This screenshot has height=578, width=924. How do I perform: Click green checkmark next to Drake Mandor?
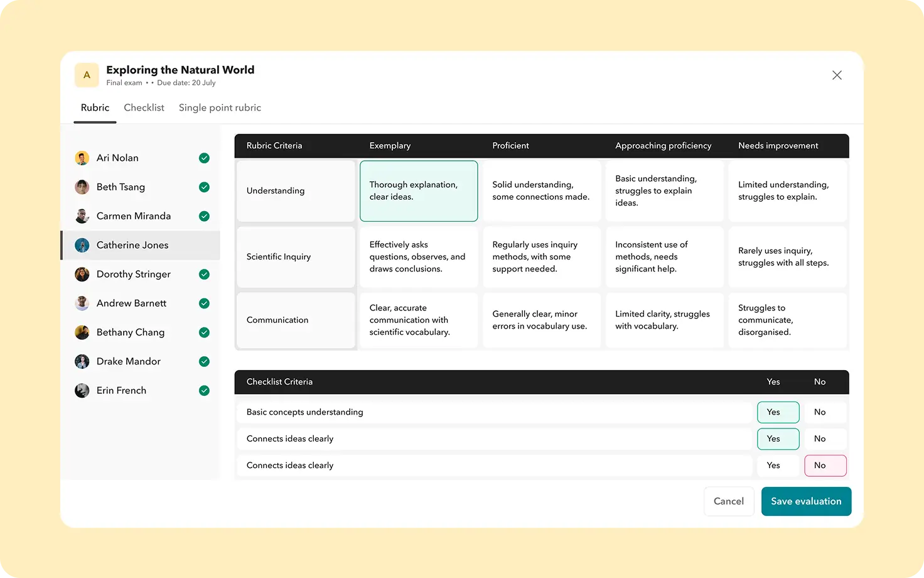coord(204,361)
